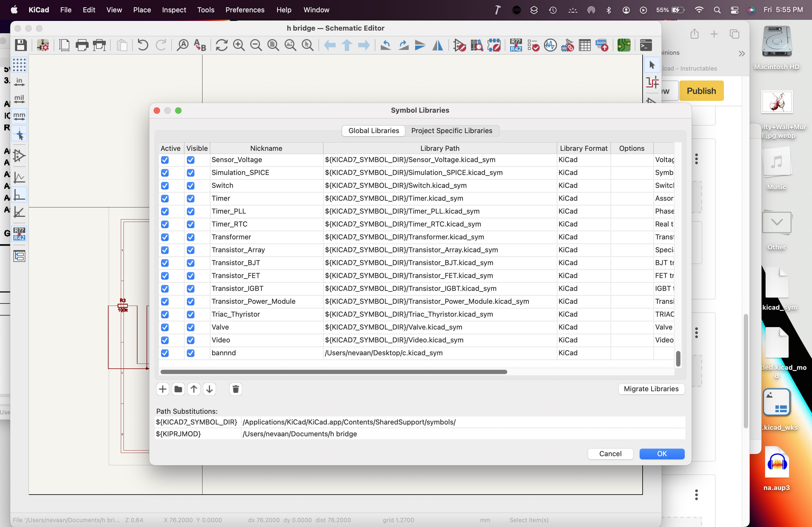This screenshot has height=527, width=812.
Task: Switch units to millimeters icon
Action: click(19, 116)
